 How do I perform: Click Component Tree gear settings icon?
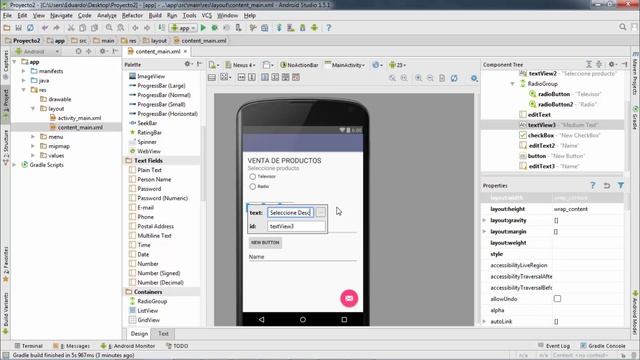612,64
